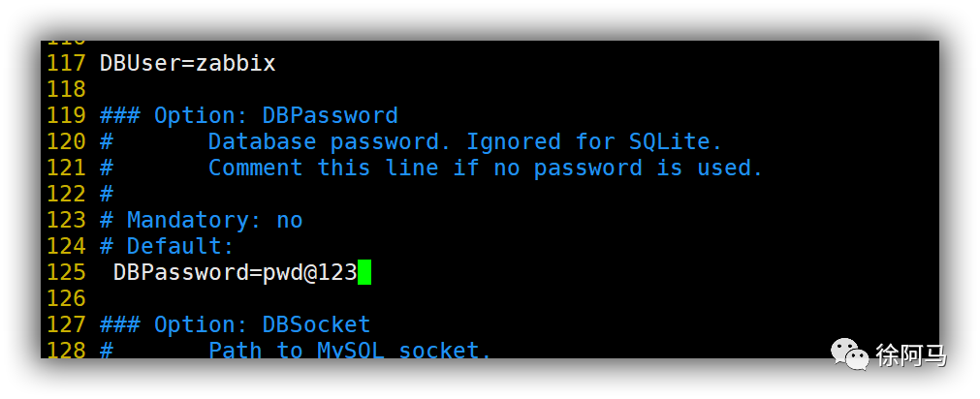Click line number 128 in gutter
Image resolution: width=980 pixels, height=399 pixels.
coord(66,350)
